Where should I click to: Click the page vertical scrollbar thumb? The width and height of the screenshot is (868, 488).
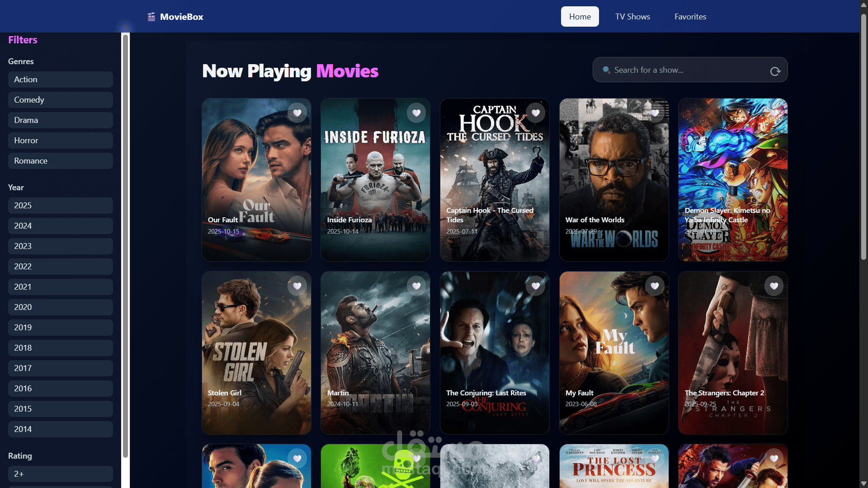[863, 136]
